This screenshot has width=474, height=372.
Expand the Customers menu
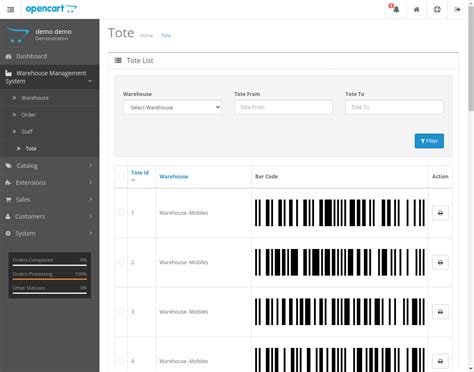49,217
